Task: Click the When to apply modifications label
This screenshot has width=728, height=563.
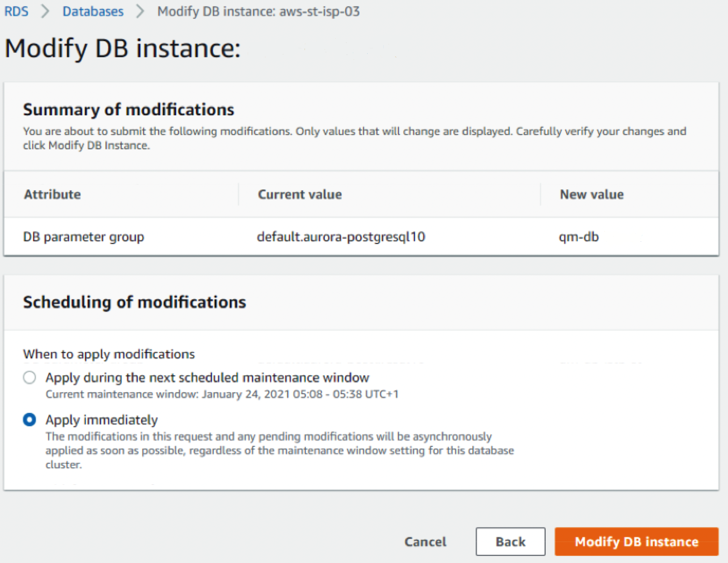Action: click(109, 354)
